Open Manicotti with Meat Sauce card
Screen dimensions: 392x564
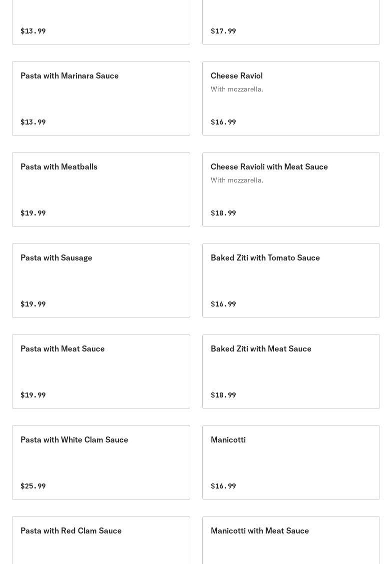[291, 540]
